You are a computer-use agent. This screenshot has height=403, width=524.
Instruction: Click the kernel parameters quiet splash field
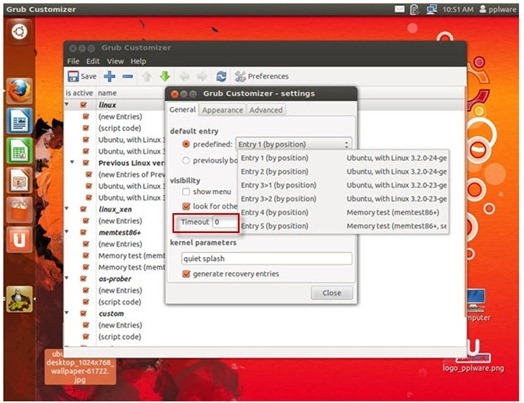tap(266, 259)
